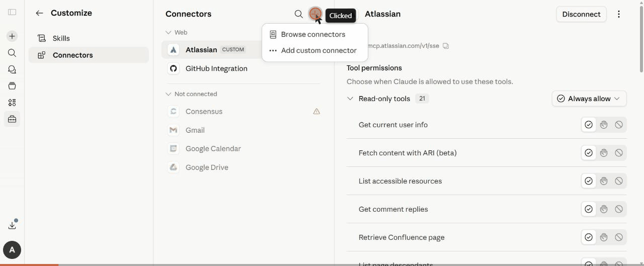Click the Tool permissions heading
644x266 pixels.
click(374, 68)
